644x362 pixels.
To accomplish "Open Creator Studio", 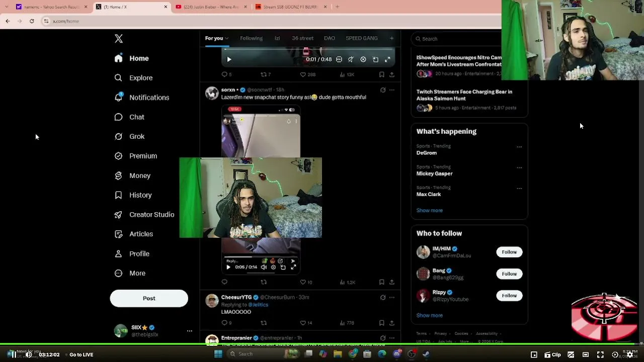I will pos(144,215).
